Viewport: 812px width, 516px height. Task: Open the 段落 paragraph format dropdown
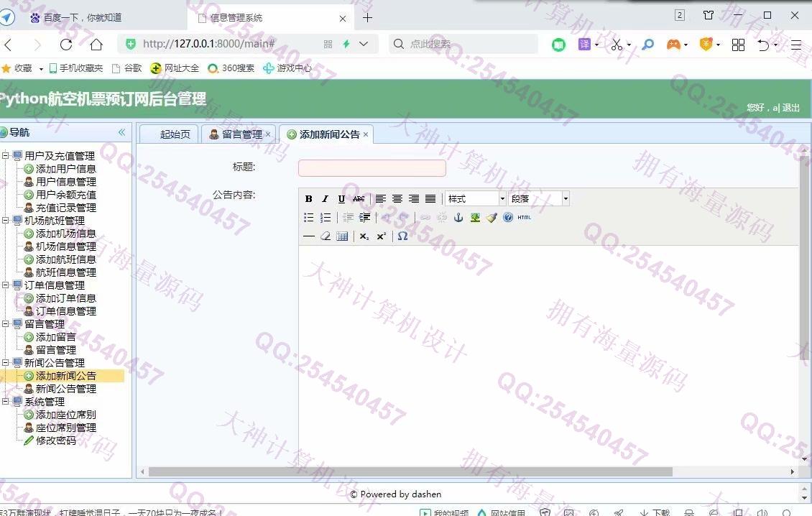[x=538, y=199]
